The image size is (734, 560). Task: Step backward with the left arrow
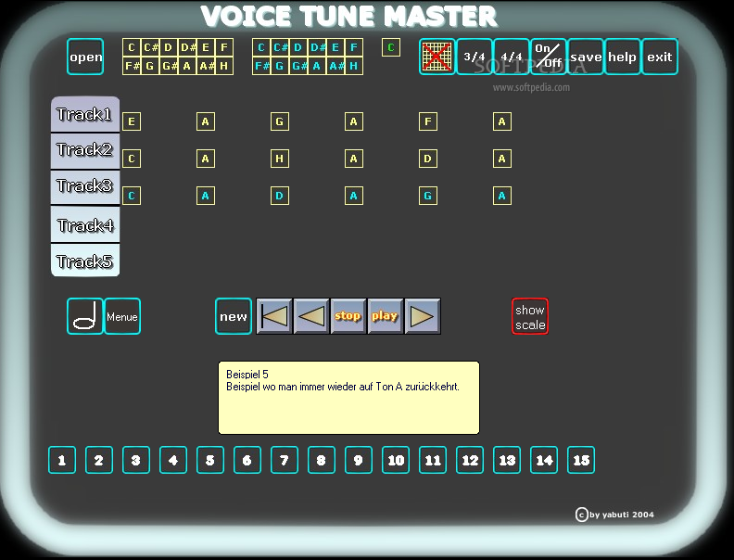click(x=311, y=316)
